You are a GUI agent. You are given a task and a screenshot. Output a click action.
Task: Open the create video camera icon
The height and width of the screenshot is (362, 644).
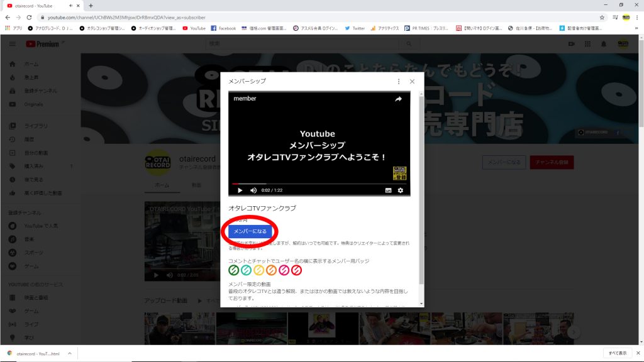pyautogui.click(x=571, y=44)
